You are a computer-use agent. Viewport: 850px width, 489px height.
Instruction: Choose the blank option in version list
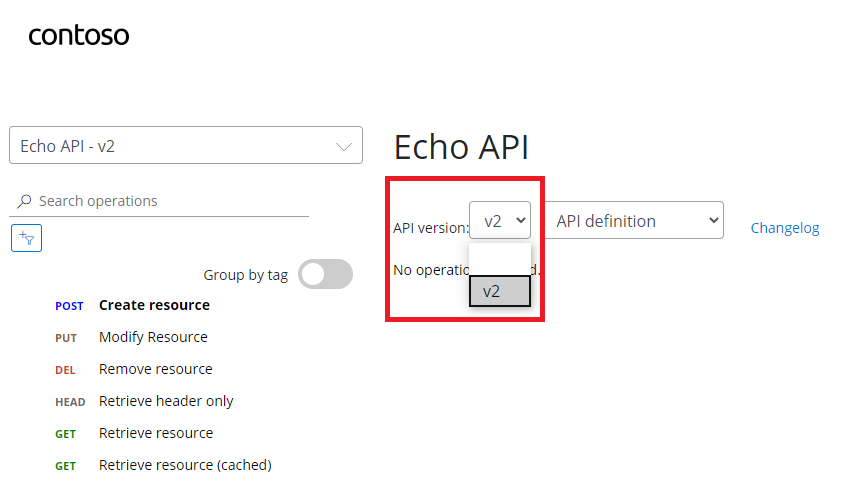500,260
